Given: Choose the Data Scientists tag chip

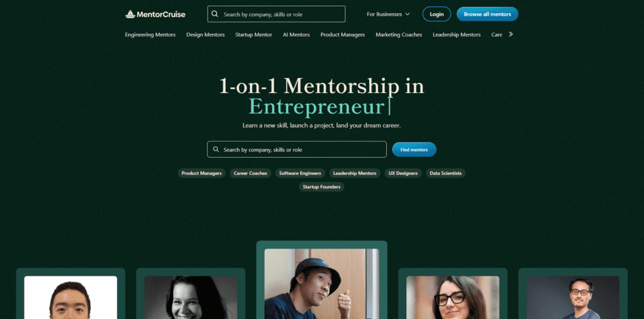Looking at the screenshot, I should (446, 173).
